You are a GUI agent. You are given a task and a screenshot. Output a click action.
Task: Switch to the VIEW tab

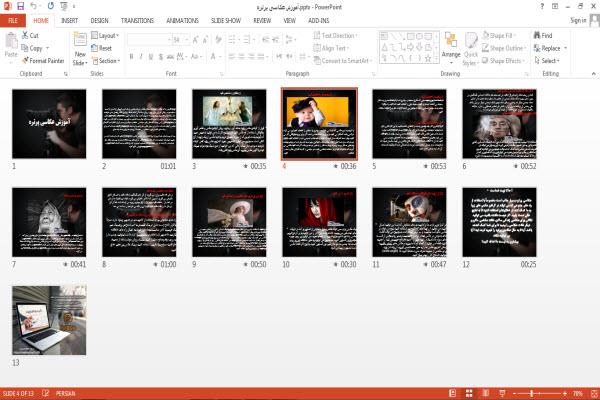pos(289,21)
